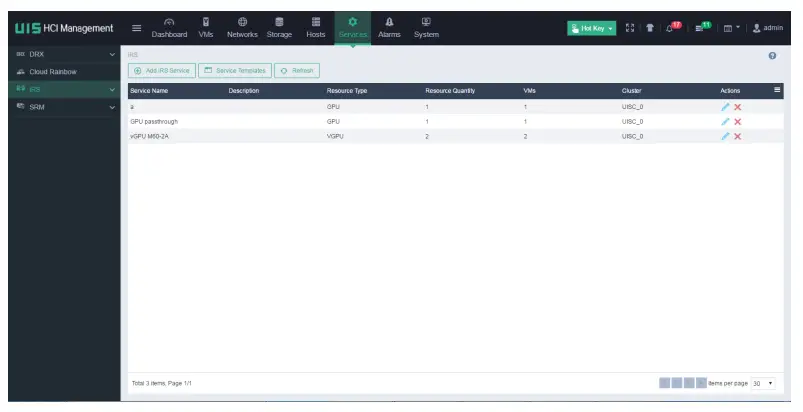Screen dimensions: 803x412
Task: Edit the vGPU M60-2A service
Action: pos(725,136)
